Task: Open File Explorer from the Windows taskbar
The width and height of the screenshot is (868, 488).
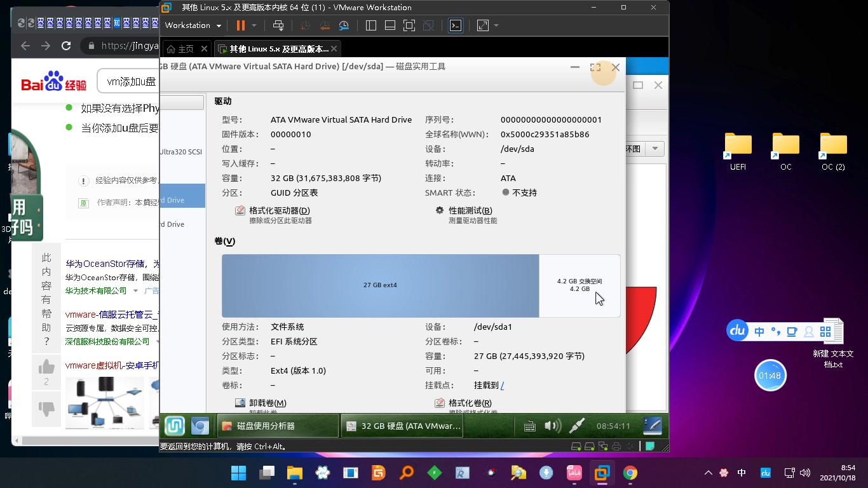Action: [x=295, y=473]
